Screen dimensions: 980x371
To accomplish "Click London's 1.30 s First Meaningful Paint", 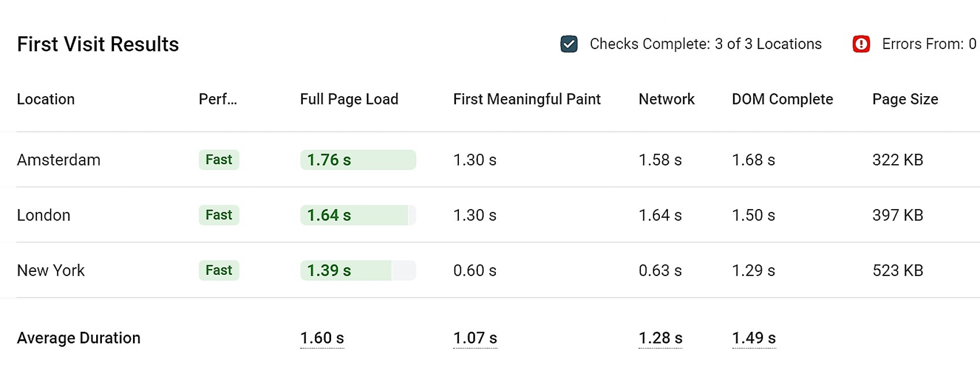I will (475, 215).
